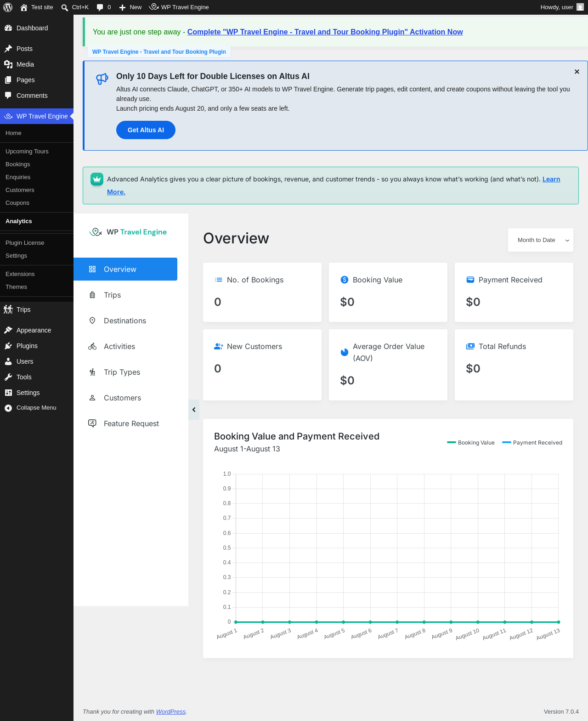The image size is (588, 721).
Task: Toggle Booking Value series in chart legend
Action: 471,443
